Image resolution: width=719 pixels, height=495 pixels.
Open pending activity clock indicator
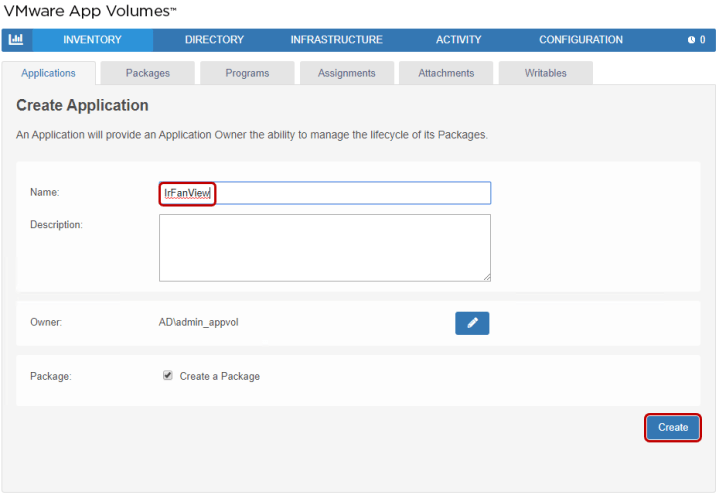click(x=696, y=40)
